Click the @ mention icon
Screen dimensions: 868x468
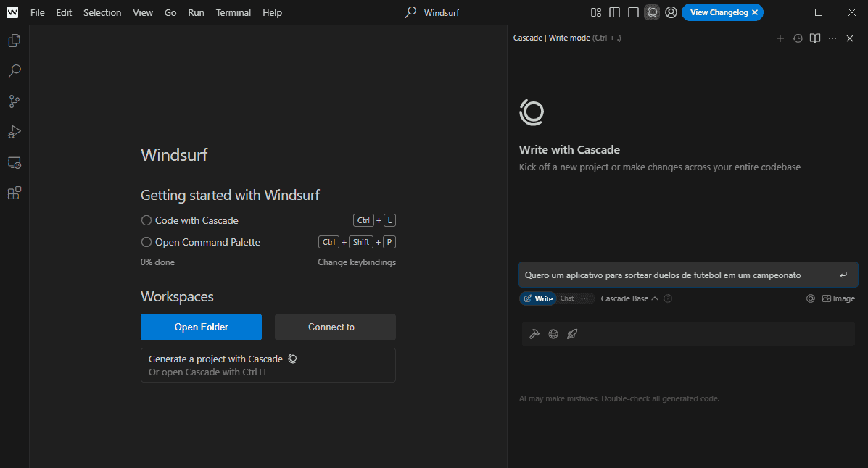pyautogui.click(x=811, y=298)
